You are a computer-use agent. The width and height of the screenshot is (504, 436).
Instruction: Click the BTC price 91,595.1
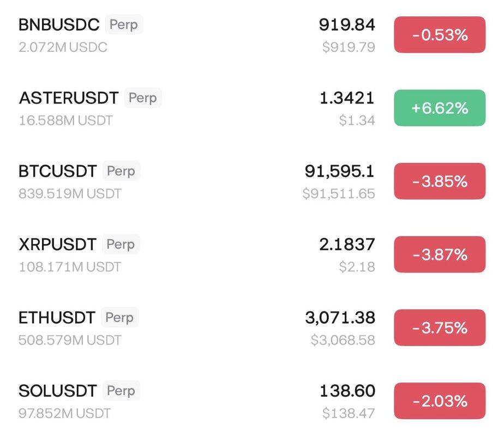tap(339, 171)
